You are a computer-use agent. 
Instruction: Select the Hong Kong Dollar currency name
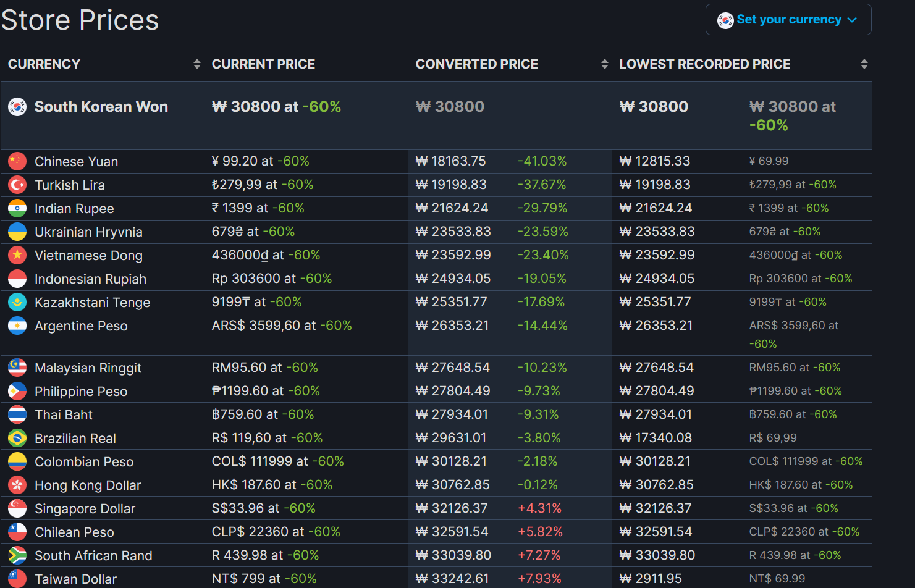[x=88, y=485]
